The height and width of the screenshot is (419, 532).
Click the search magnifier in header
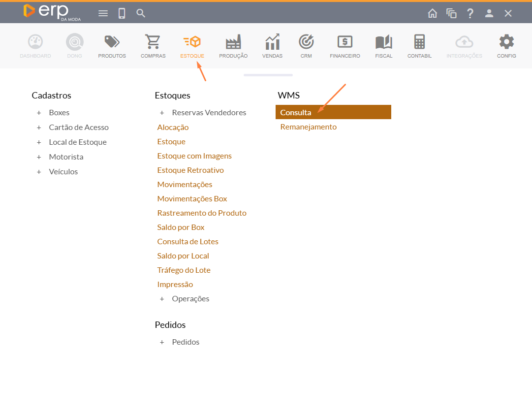pyautogui.click(x=141, y=13)
